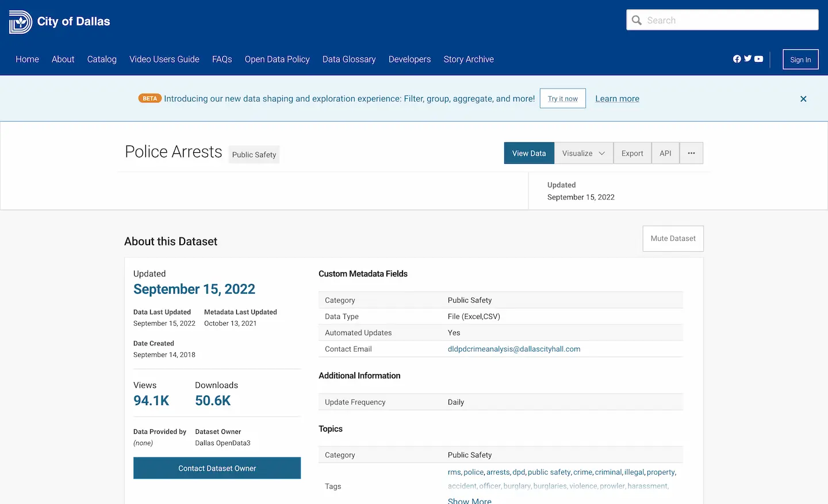The height and width of the screenshot is (504, 828).
Task: Email dldpdcrimeanalysis@dallascityhall.com contact link
Action: click(514, 349)
